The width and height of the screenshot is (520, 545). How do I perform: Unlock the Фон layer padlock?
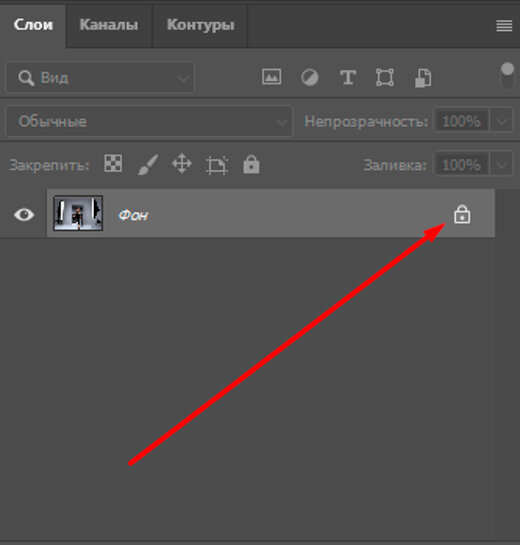point(462,214)
